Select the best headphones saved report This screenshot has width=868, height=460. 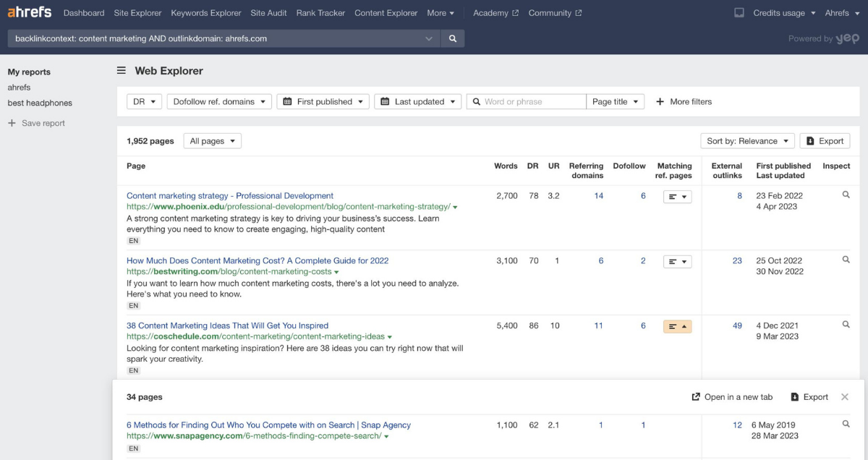click(x=40, y=103)
